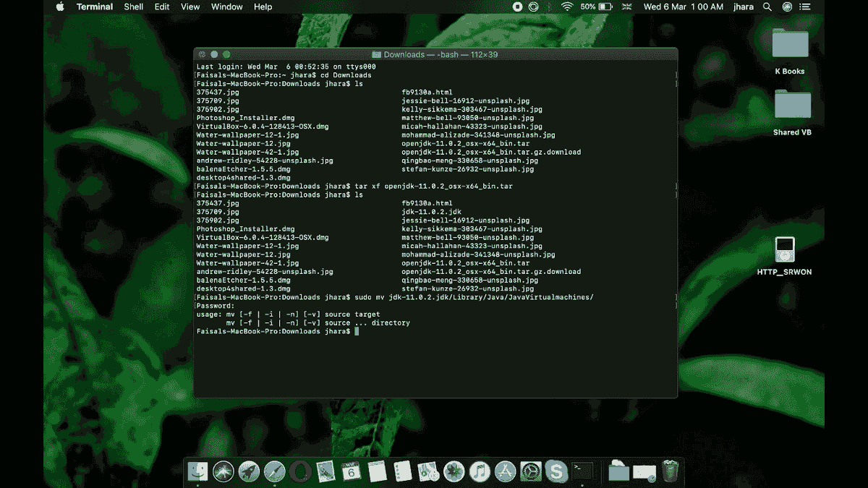Launch iTunes music note icon
The width and height of the screenshot is (868, 488).
[480, 471]
